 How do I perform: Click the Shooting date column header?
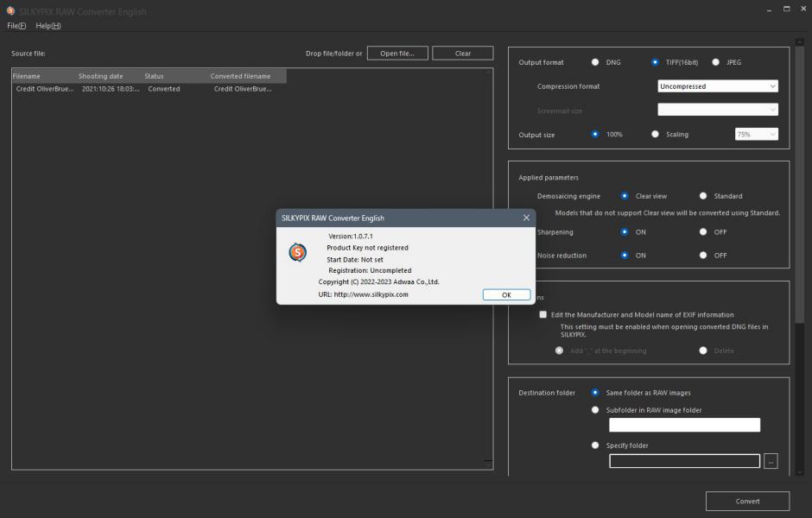point(111,76)
